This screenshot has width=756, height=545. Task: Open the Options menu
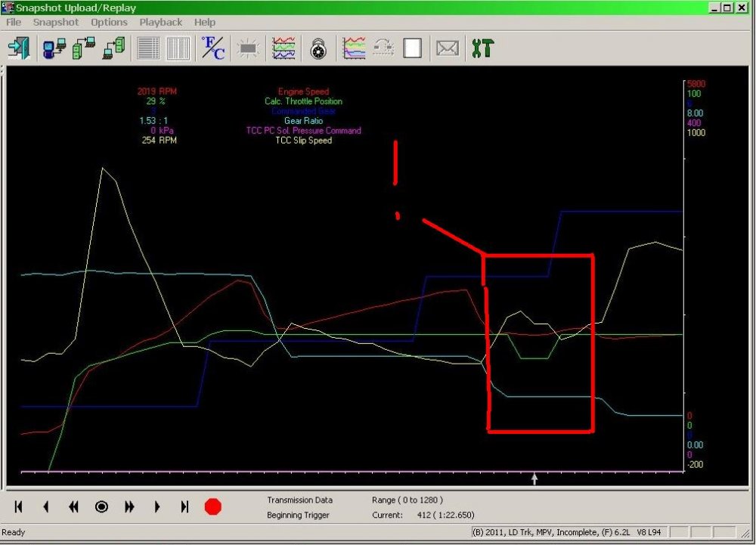[109, 22]
